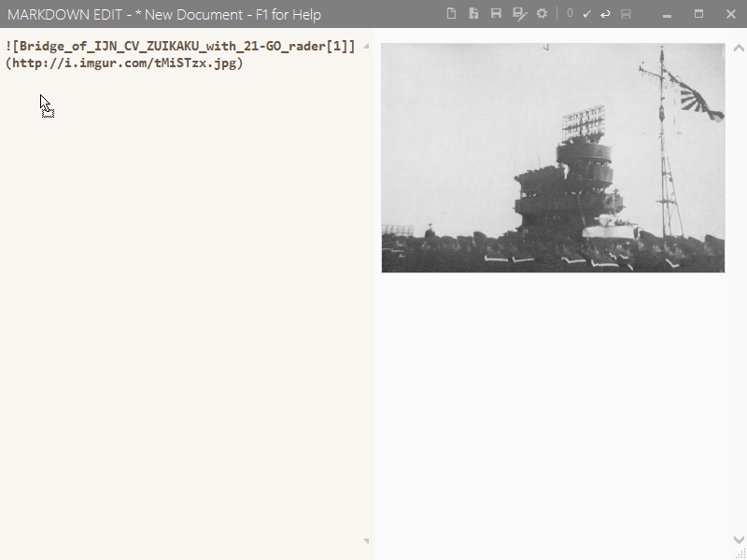The width and height of the screenshot is (747, 560).
Task: Toggle word wrap with the return arrow icon
Action: pos(606,14)
